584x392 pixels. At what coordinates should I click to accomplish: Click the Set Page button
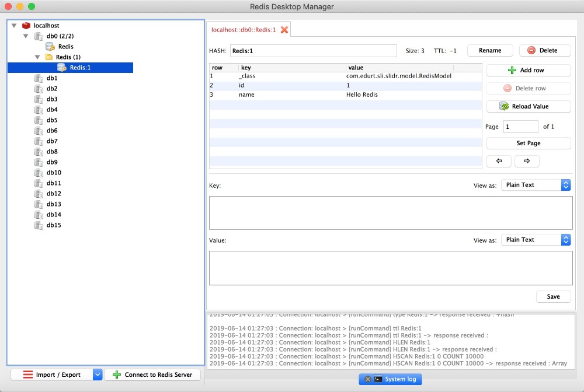pos(528,143)
